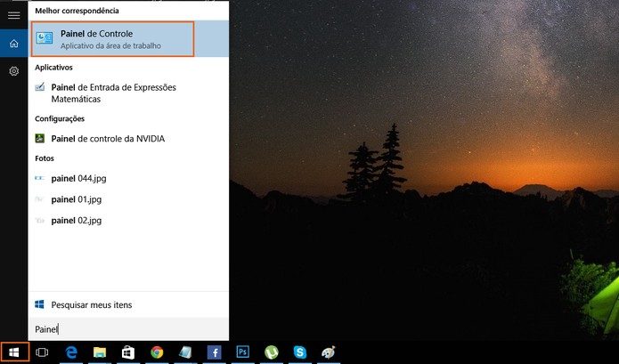Screen dimensions: 619x364
Task: Open search settings gear in sidebar
Action: coord(14,71)
